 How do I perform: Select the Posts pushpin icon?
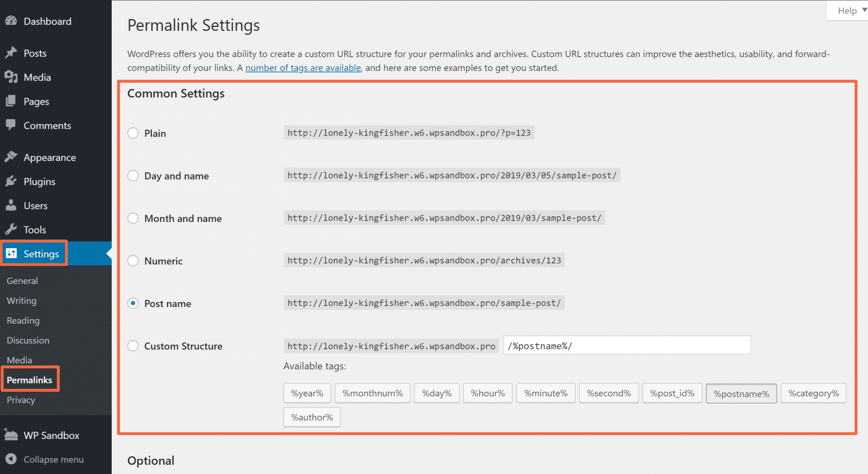click(11, 52)
